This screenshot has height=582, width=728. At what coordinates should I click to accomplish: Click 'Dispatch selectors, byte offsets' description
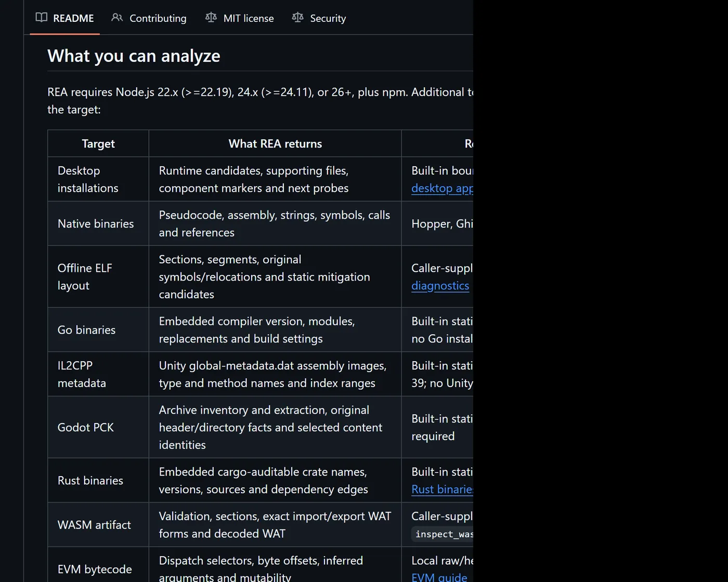(275, 565)
